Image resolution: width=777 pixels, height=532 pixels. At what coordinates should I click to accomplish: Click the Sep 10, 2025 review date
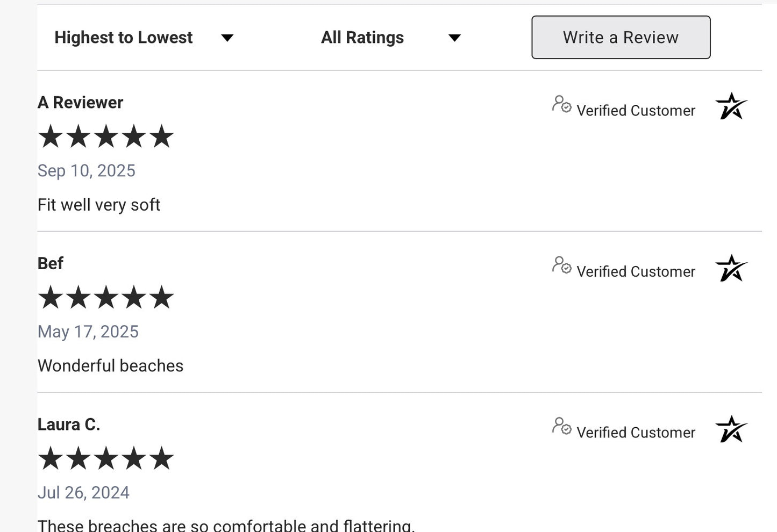(x=87, y=171)
